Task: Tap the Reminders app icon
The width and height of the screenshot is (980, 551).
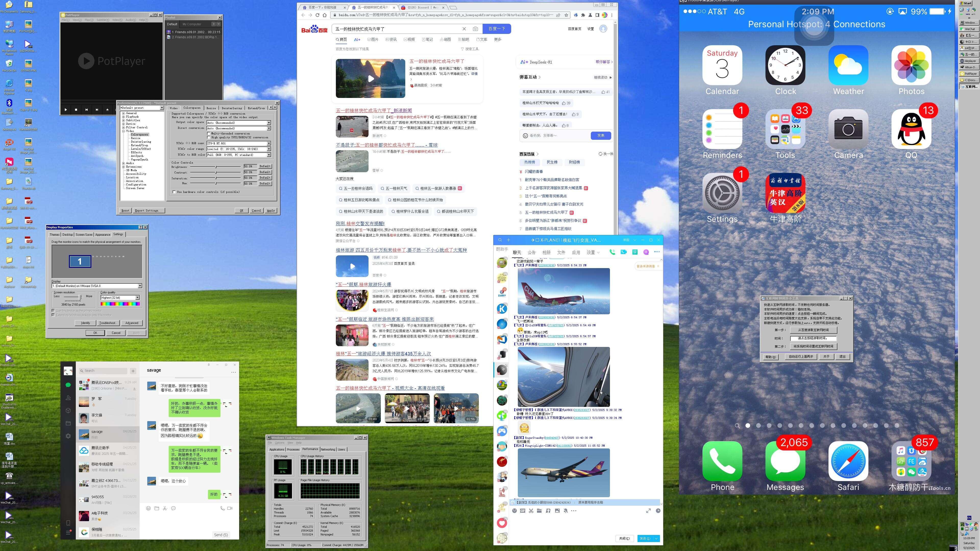Action: [722, 129]
